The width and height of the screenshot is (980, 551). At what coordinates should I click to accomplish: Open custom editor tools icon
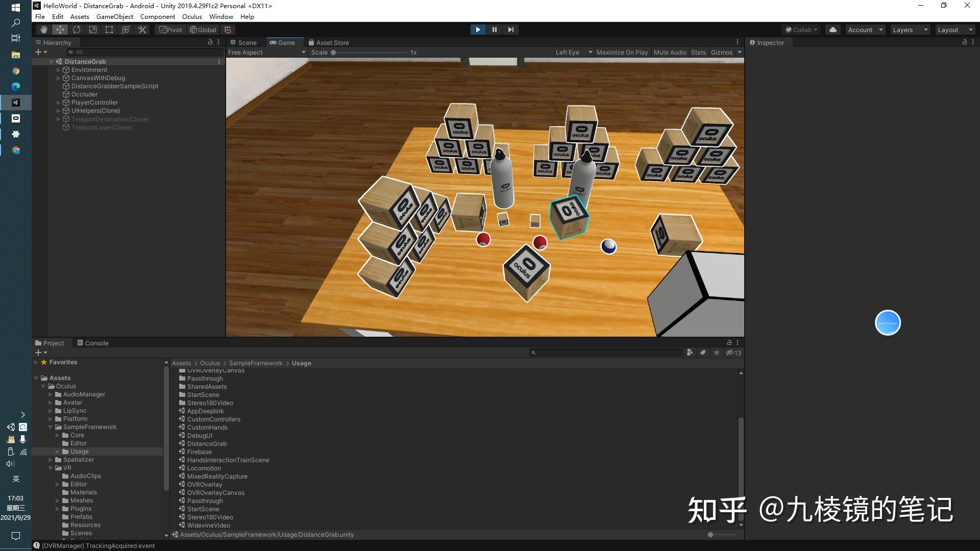coord(142,30)
